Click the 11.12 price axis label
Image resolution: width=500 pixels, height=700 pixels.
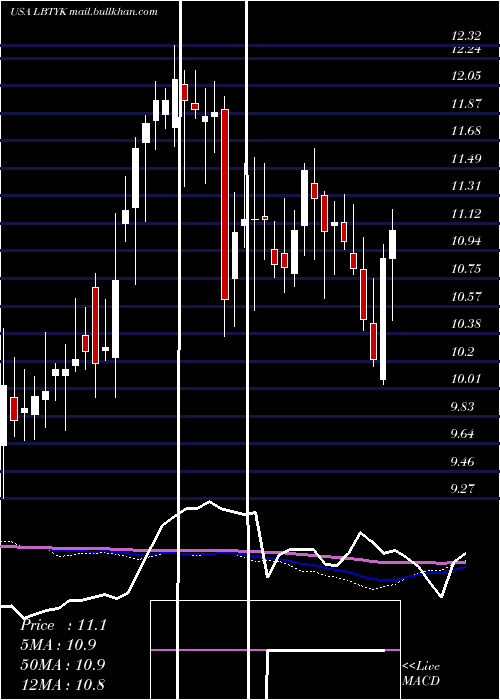click(466, 214)
